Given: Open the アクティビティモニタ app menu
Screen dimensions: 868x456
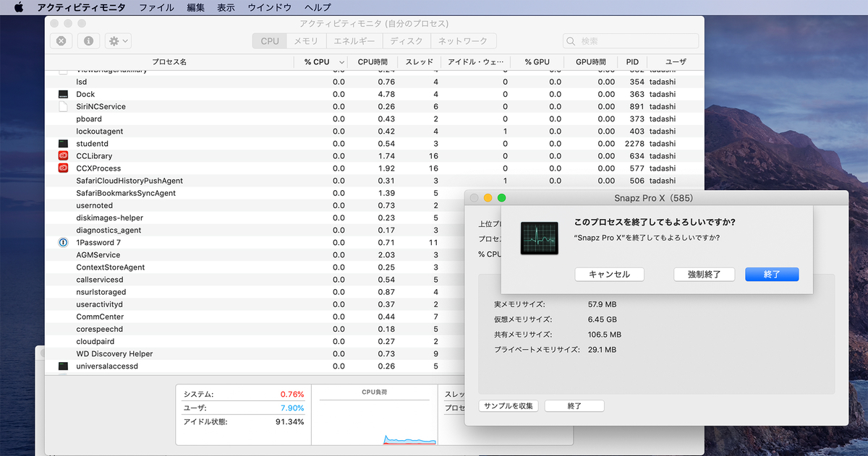Looking at the screenshot, I should (x=81, y=7).
